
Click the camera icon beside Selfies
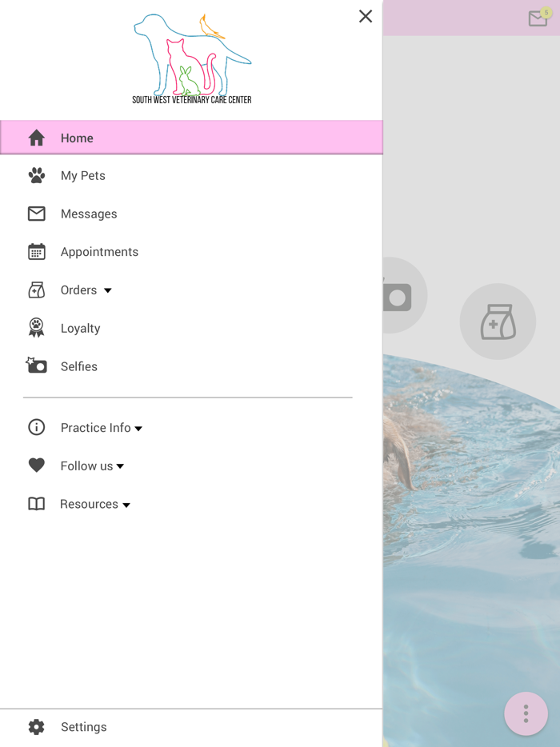click(36, 366)
